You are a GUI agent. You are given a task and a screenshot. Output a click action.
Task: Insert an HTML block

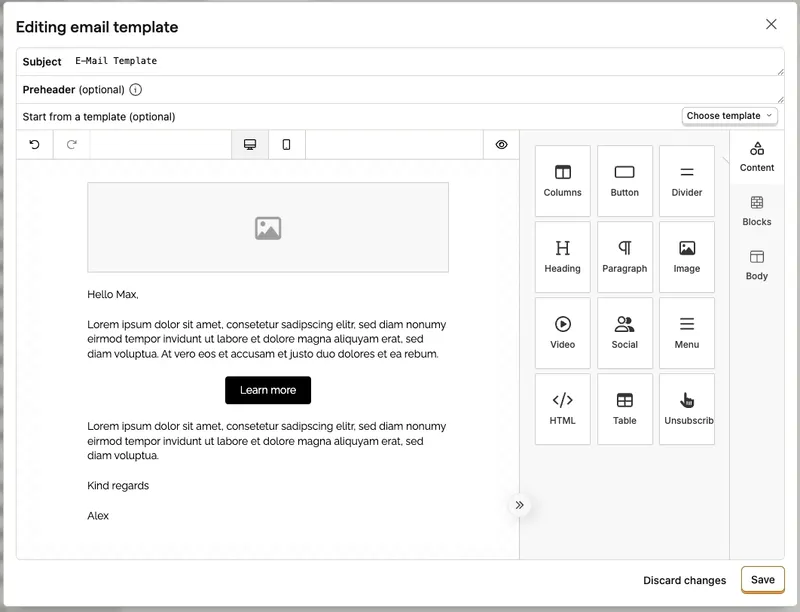(x=562, y=409)
